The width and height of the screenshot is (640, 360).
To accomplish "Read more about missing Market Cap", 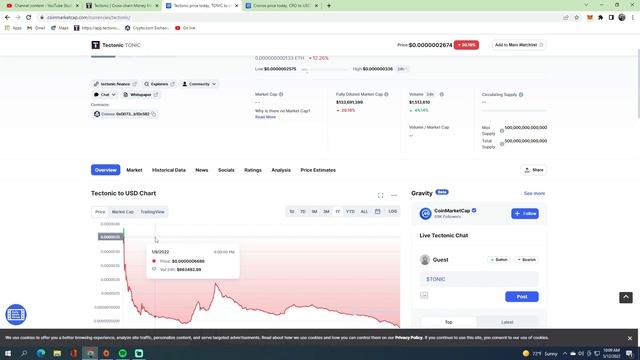I will tap(265, 117).
